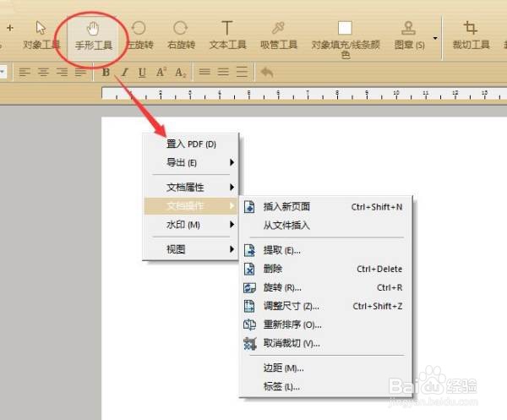Screen dimensions: 507x420
Task: Choose 边距 (M)... from the submenu
Action: (326, 368)
